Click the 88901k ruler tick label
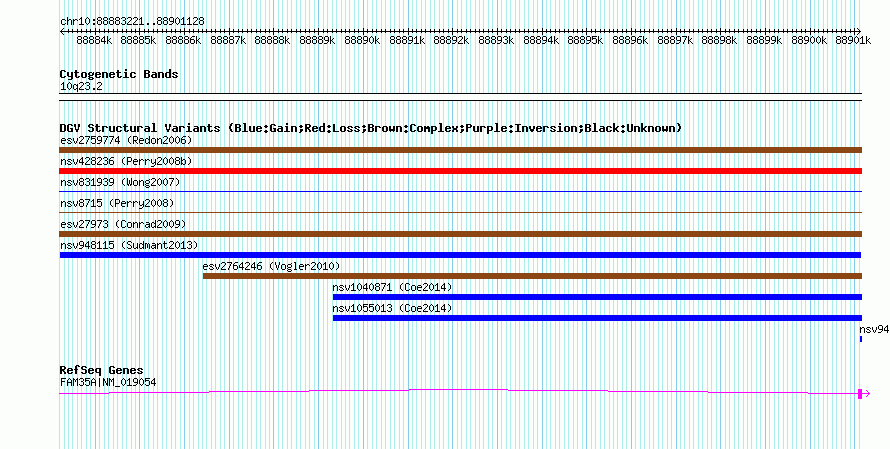The height and width of the screenshot is (449, 890). (x=853, y=40)
